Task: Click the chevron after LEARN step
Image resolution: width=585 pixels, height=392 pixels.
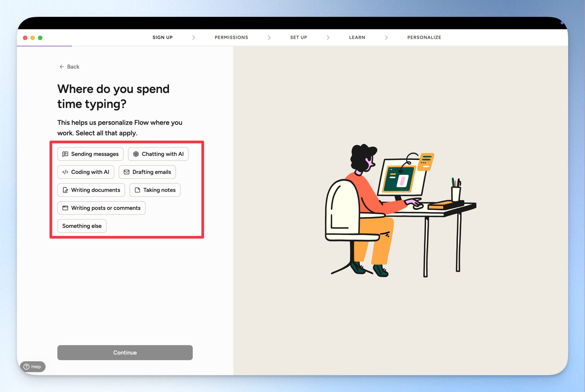Action: (386, 37)
